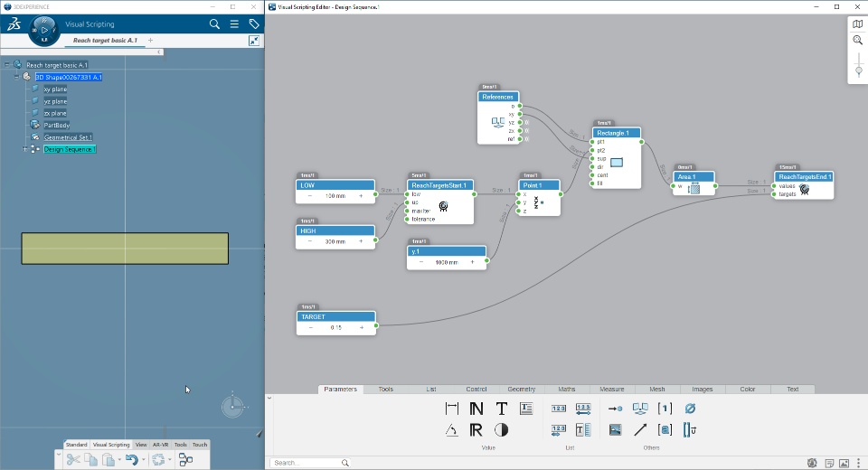Click the palette Search field
This screenshot has width=868, height=470.
click(310, 463)
